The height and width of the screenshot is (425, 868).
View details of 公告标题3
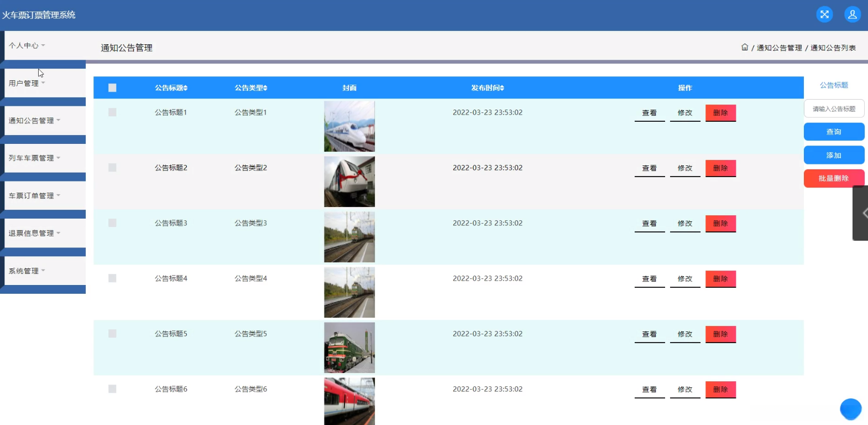coord(650,224)
